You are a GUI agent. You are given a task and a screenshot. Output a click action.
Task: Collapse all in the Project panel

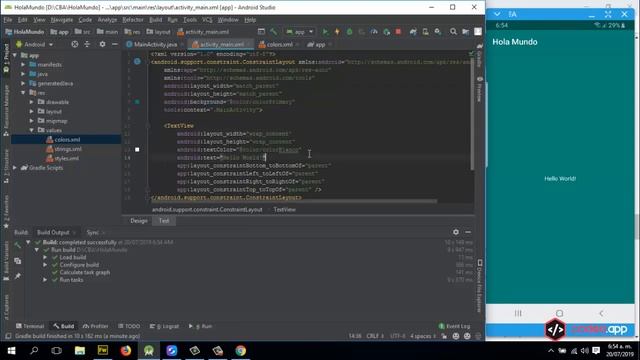[87, 44]
